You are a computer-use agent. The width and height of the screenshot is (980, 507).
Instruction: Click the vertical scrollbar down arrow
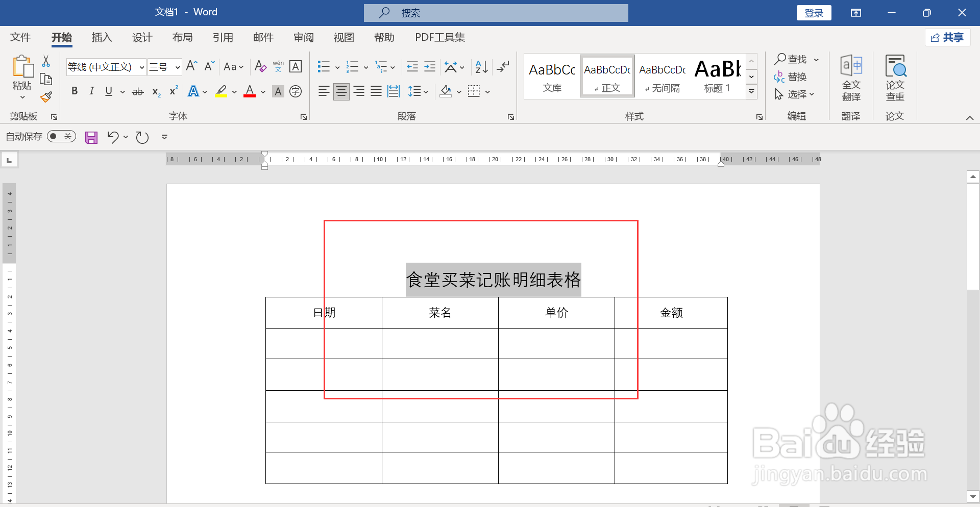973,496
